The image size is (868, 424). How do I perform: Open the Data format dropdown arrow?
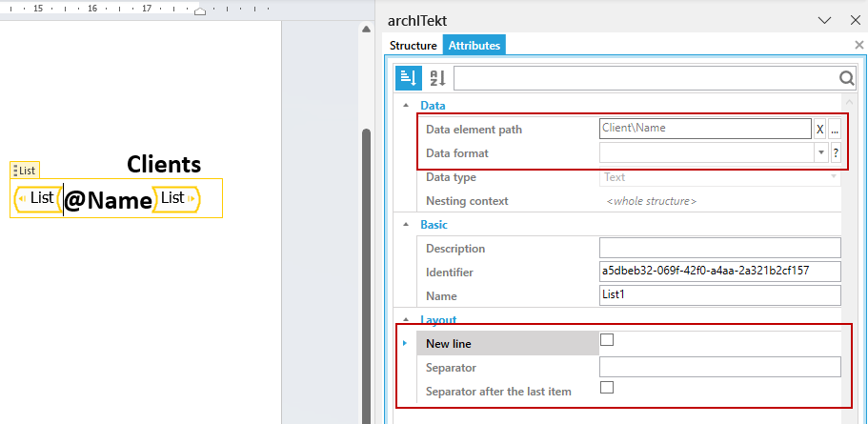(x=820, y=153)
